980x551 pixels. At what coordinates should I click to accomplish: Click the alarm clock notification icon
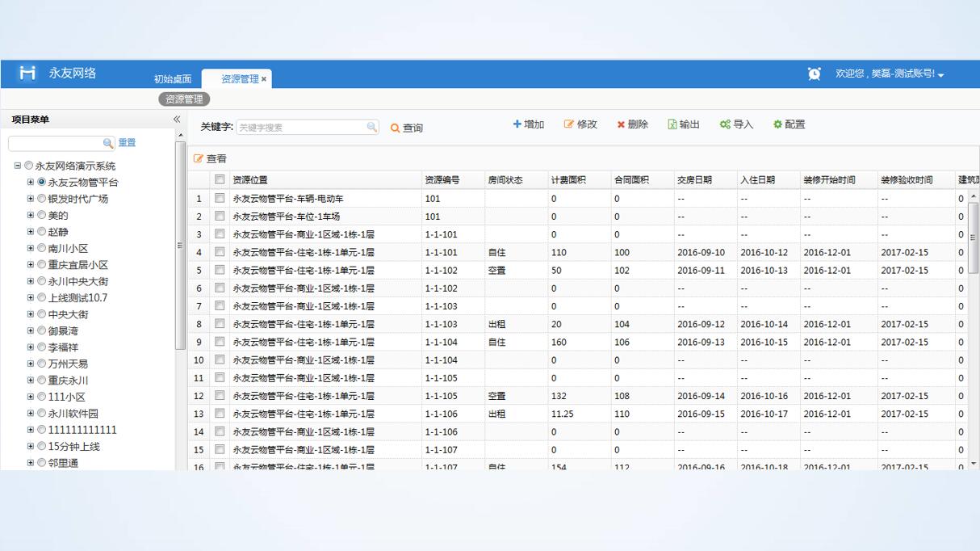(x=815, y=74)
